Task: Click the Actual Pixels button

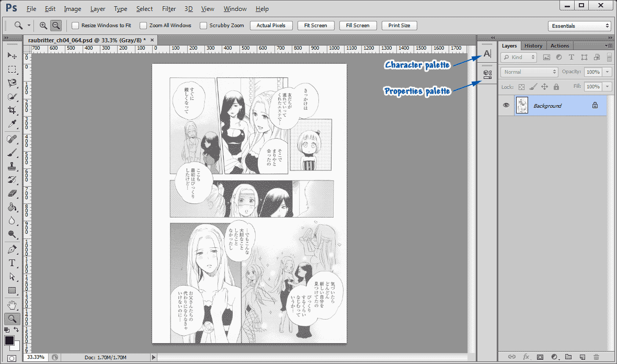Action: [271, 26]
